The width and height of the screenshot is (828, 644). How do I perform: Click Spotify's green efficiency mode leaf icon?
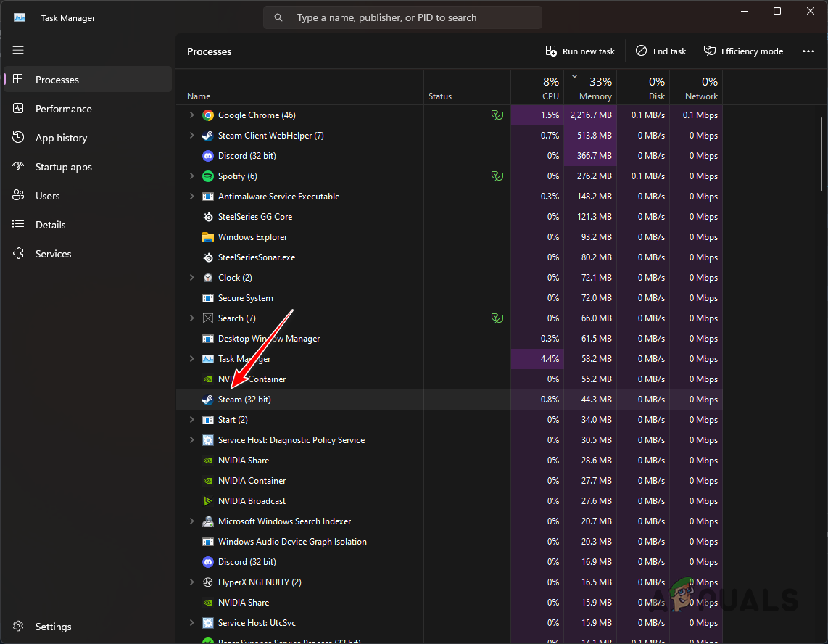pos(497,176)
